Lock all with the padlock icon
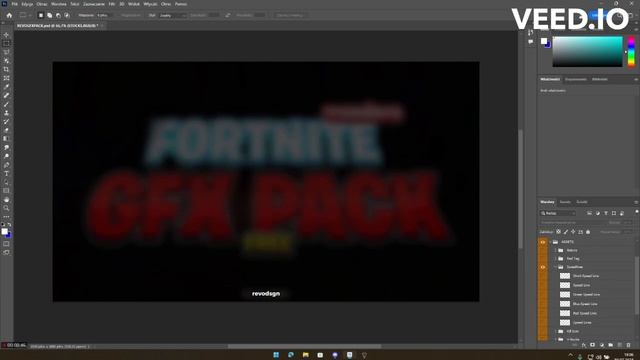640x360 pixels. click(588, 232)
